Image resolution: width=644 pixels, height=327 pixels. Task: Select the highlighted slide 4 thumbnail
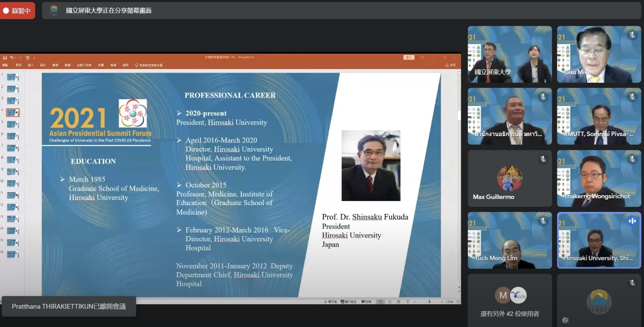click(13, 113)
